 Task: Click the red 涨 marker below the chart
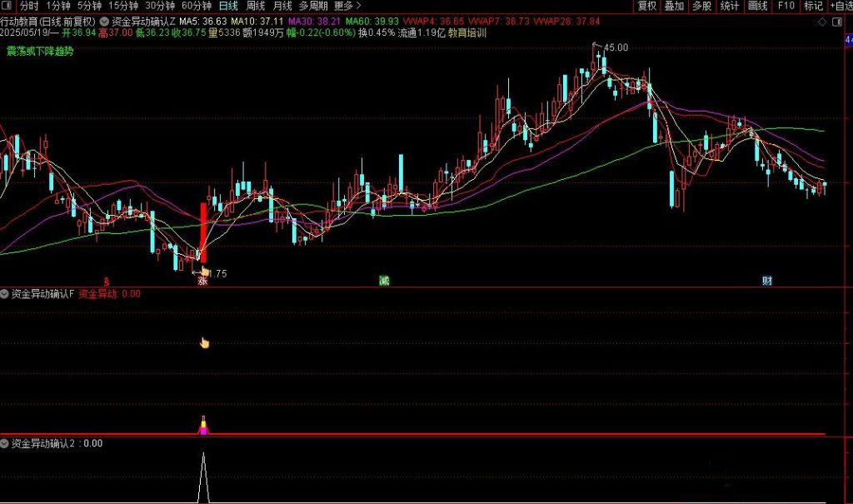(x=202, y=282)
